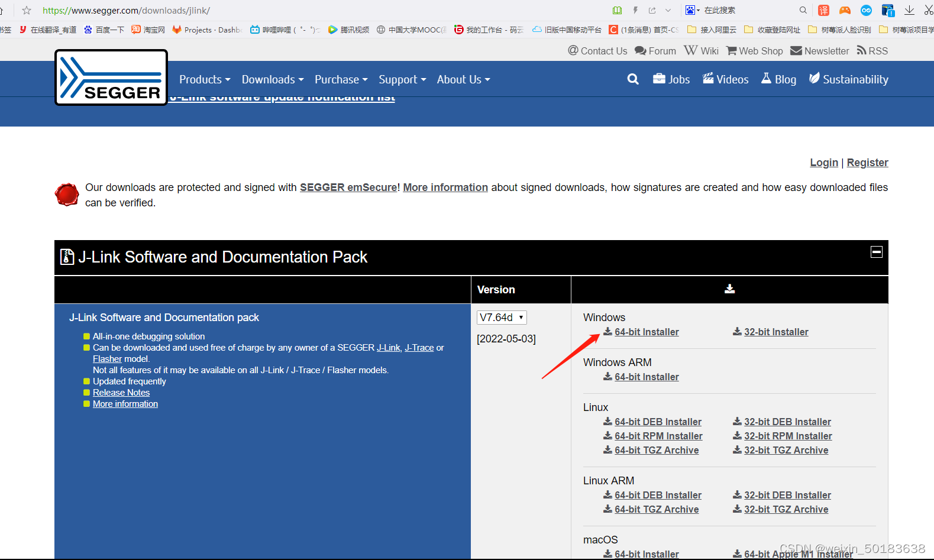Viewport: 934px width, 560px height.
Task: Click the blue infinity extension icon
Action: tap(866, 10)
